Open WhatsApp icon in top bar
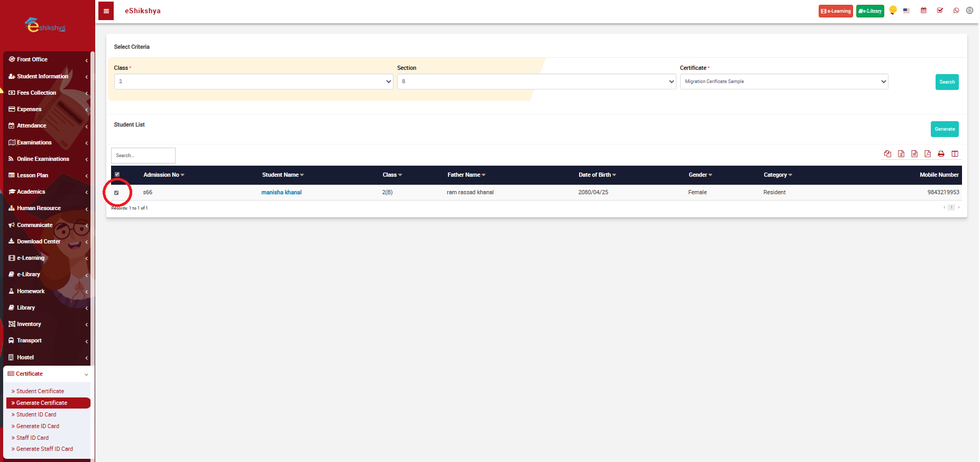Image resolution: width=980 pixels, height=462 pixels. [x=956, y=11]
